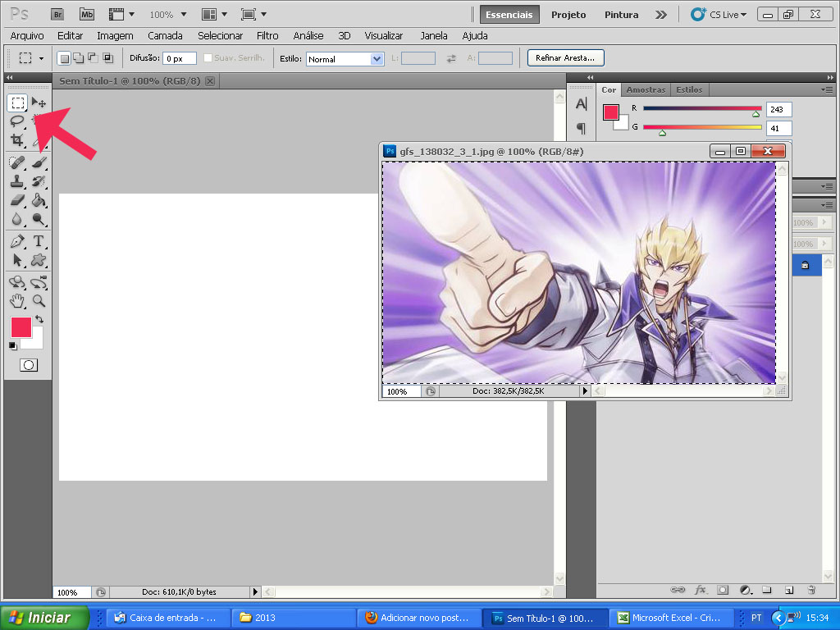This screenshot has width=840, height=630.
Task: Activate the Horizontal Type tool
Action: 39,241
